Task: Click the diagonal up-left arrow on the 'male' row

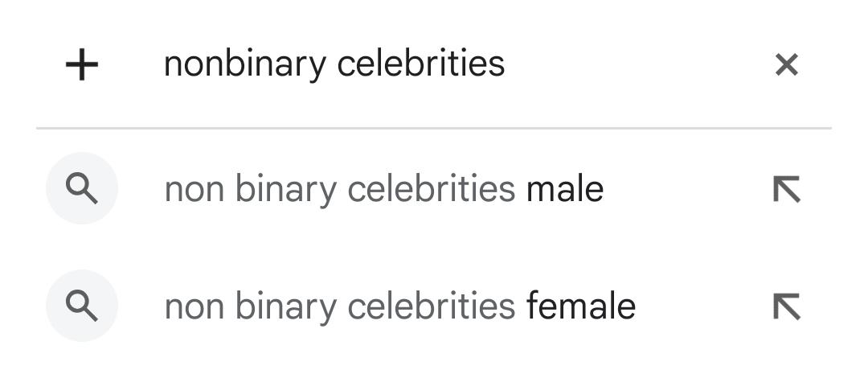Action: 787,189
